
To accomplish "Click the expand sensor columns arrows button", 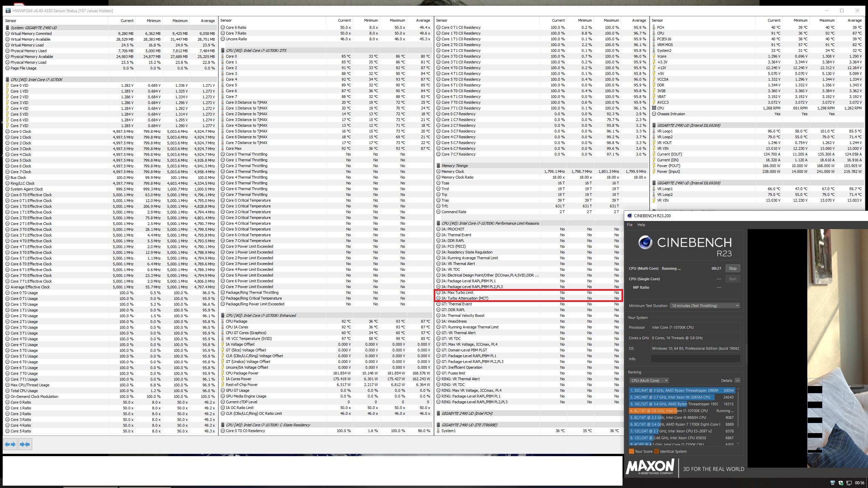I will tap(11, 444).
